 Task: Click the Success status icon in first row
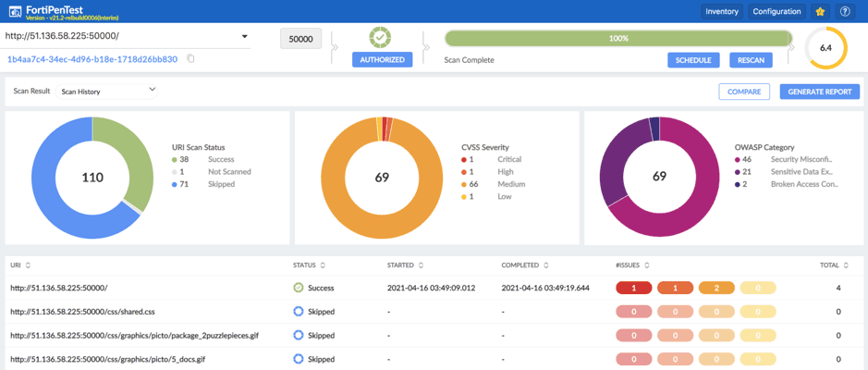tap(299, 288)
